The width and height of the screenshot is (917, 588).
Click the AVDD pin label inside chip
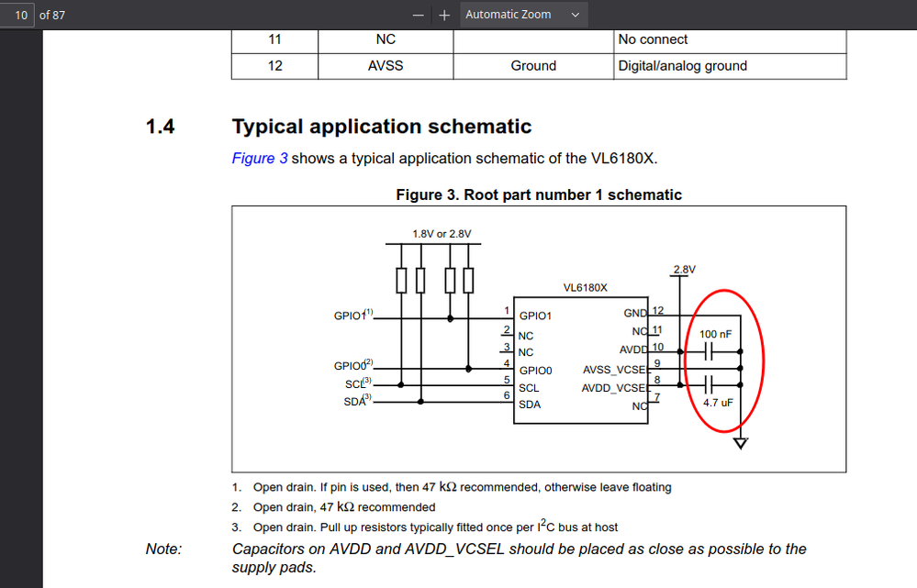(x=633, y=349)
